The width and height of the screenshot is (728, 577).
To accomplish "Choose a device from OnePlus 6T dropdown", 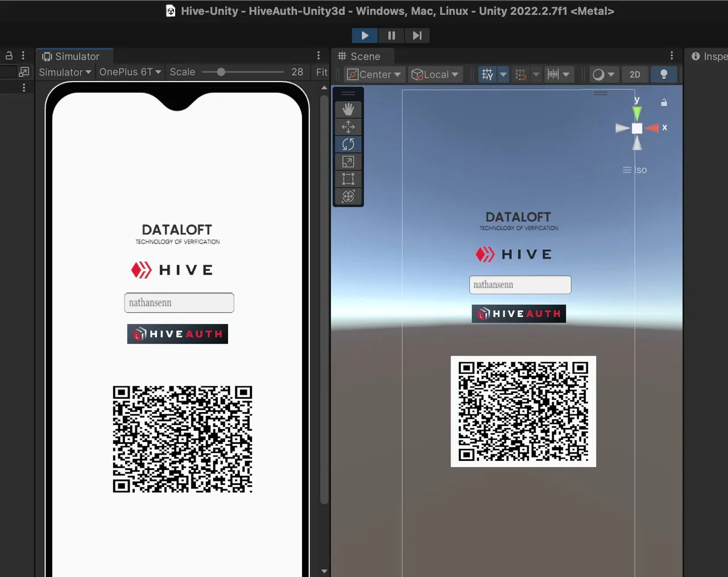I will [x=130, y=72].
